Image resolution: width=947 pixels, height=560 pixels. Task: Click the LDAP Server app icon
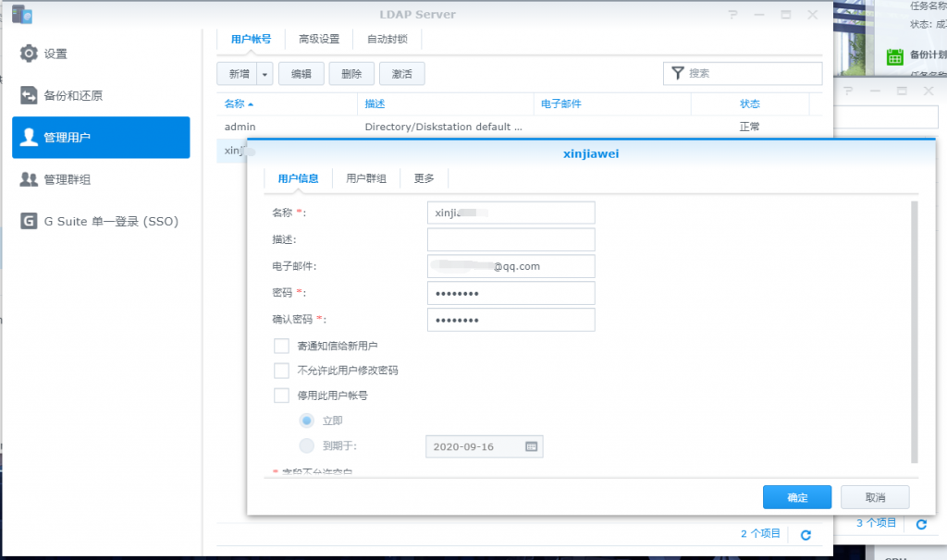22,15
